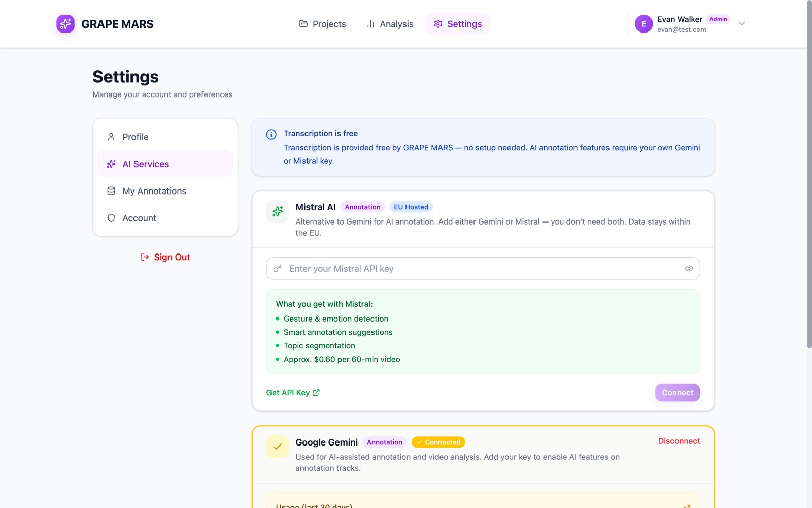The width and height of the screenshot is (812, 508).
Task: Click the Mistral Annotation badge
Action: coord(362,207)
